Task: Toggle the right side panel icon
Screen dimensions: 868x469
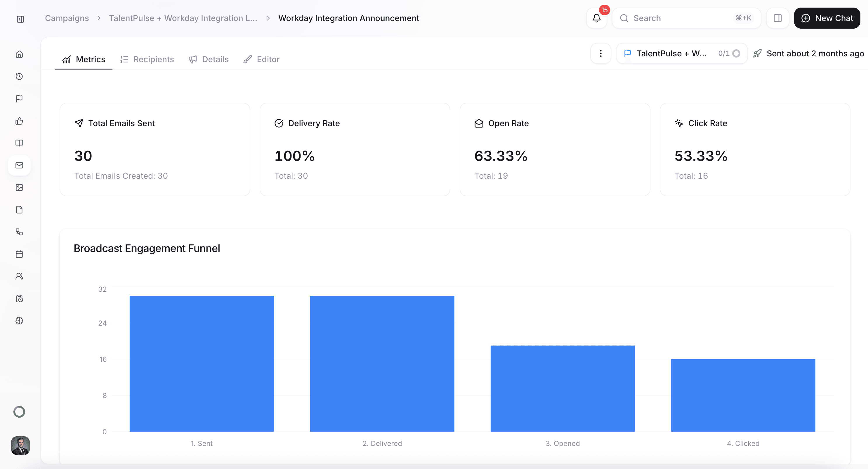Action: pos(777,18)
